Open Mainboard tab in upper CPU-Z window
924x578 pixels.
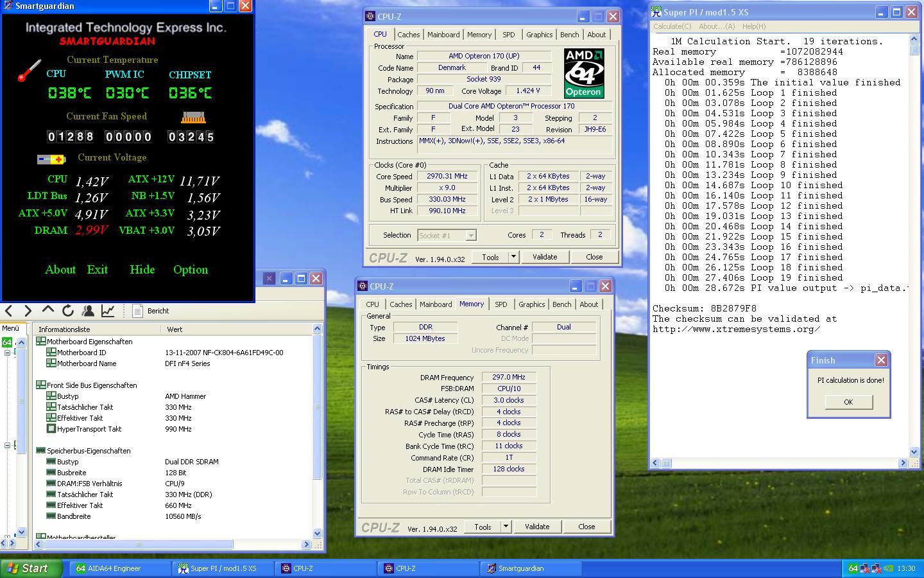pos(443,35)
